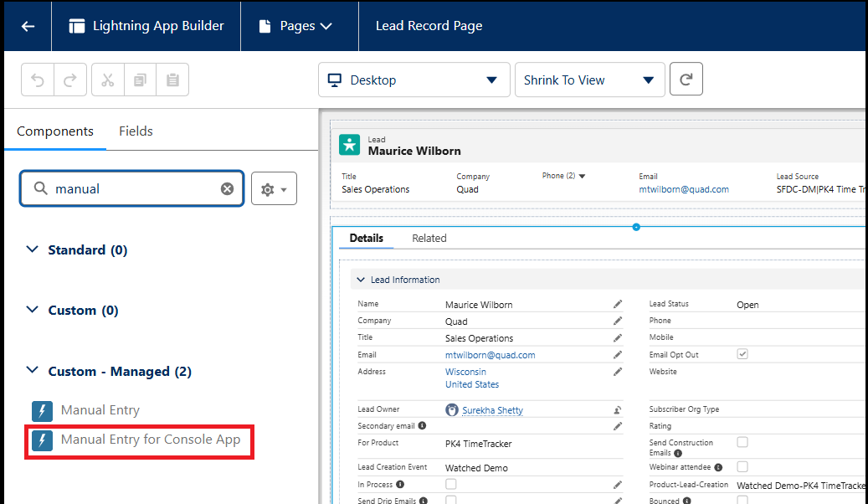
Task: Edit the Secondary email pencil icon
Action: tap(617, 426)
